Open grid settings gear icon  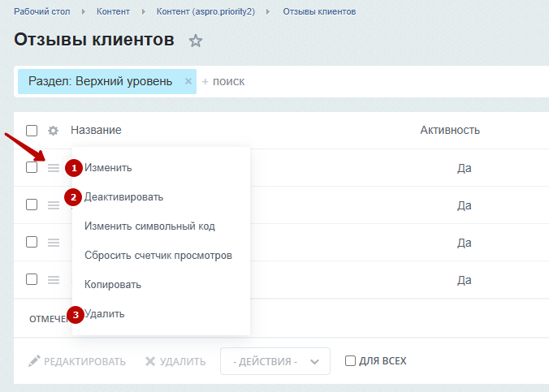pos(53,131)
